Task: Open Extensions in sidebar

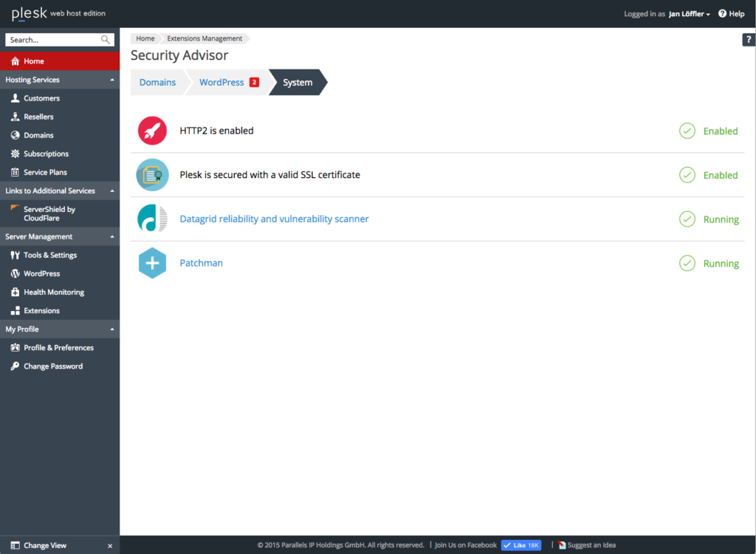Action: point(60,310)
